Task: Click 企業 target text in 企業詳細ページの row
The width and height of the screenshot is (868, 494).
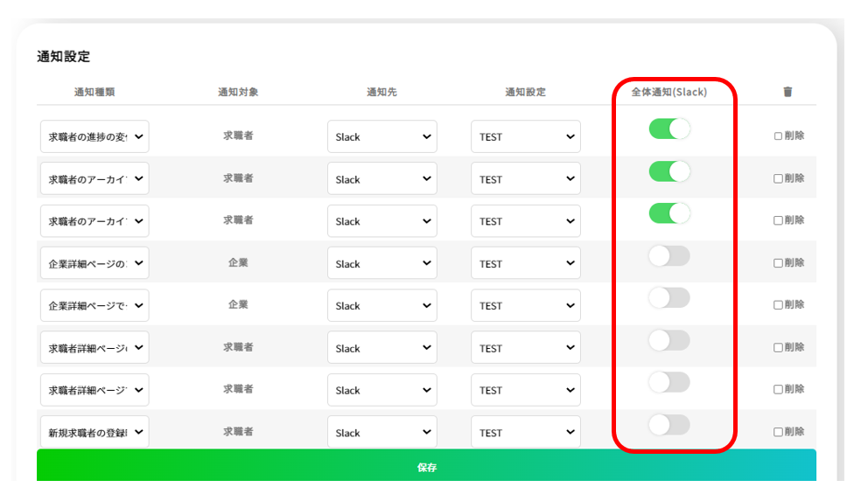Action: click(x=238, y=263)
